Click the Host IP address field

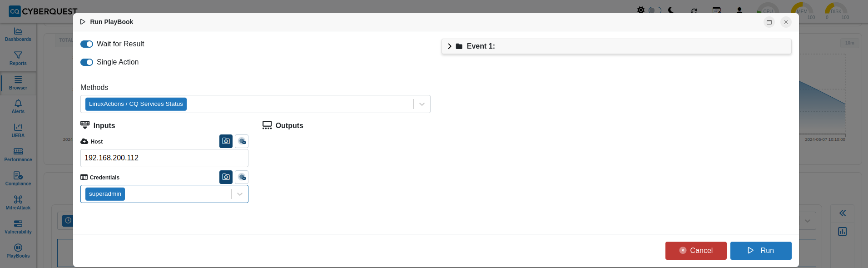click(164, 158)
